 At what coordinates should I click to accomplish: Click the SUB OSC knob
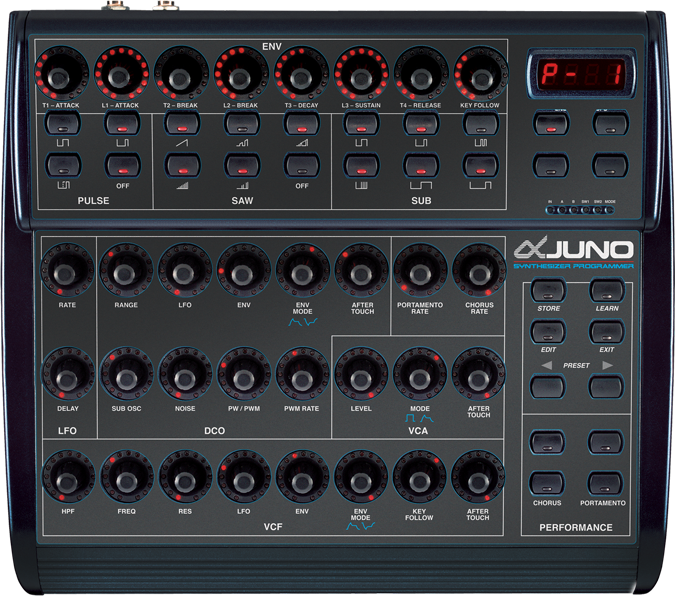[127, 374]
